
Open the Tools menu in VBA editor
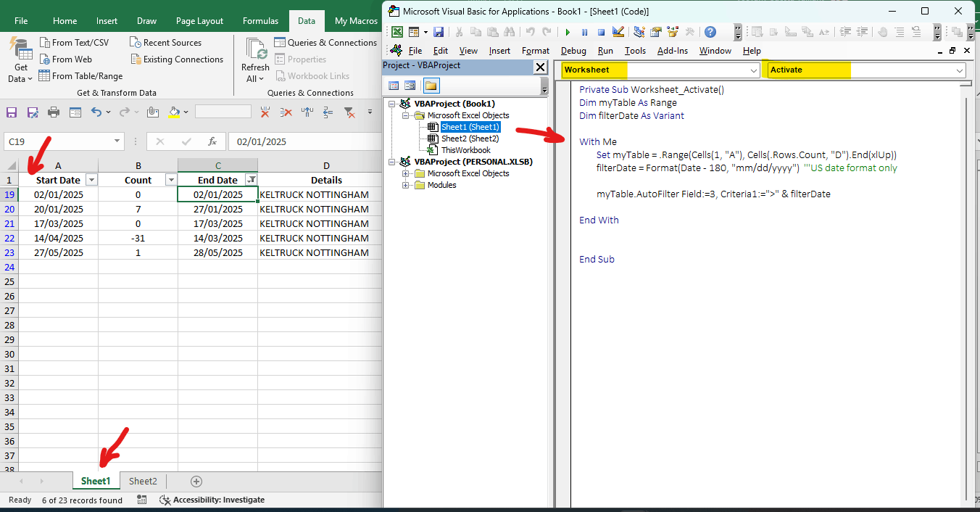(635, 51)
